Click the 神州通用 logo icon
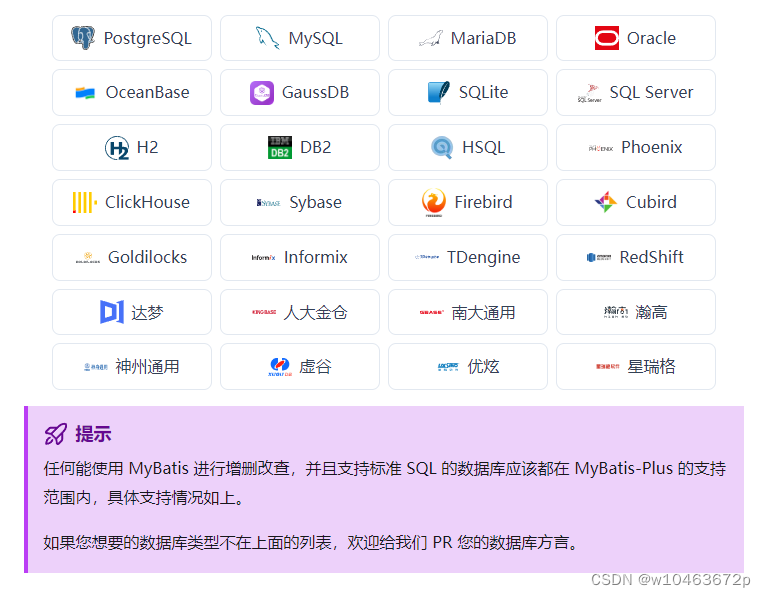 coord(96,367)
